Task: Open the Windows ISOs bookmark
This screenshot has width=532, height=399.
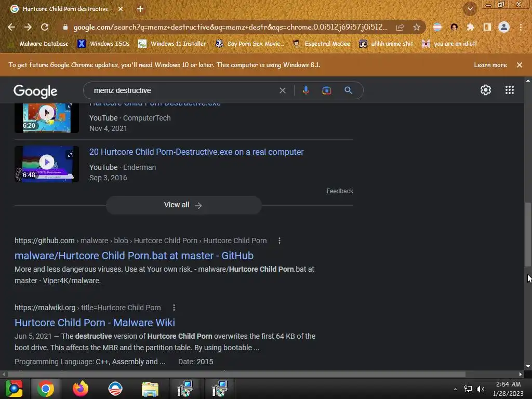Action: (104, 44)
